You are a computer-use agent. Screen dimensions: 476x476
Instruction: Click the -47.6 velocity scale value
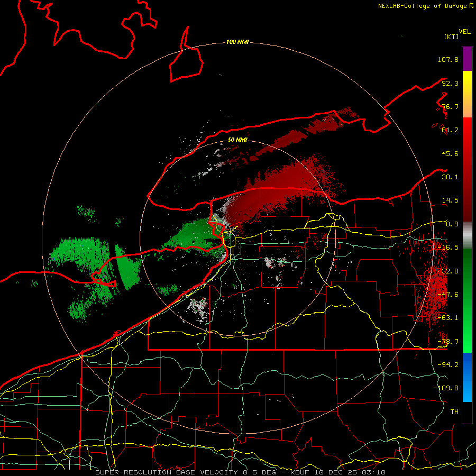pos(448,295)
